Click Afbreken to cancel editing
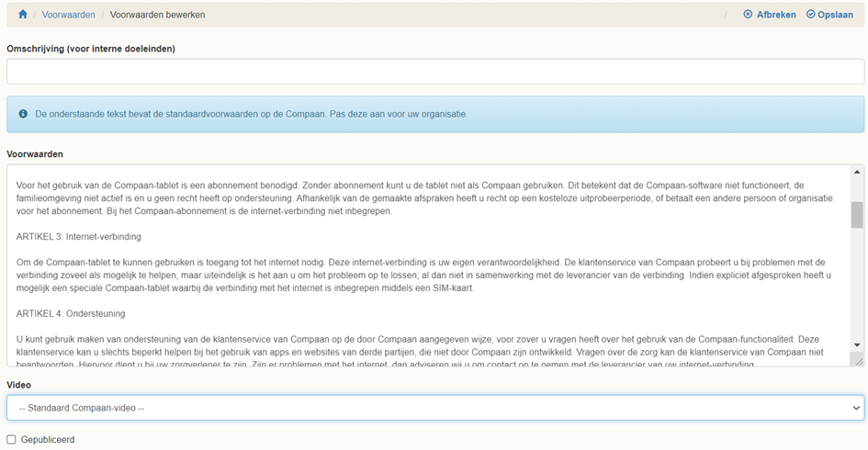This screenshot has height=450, width=868. pos(770,15)
